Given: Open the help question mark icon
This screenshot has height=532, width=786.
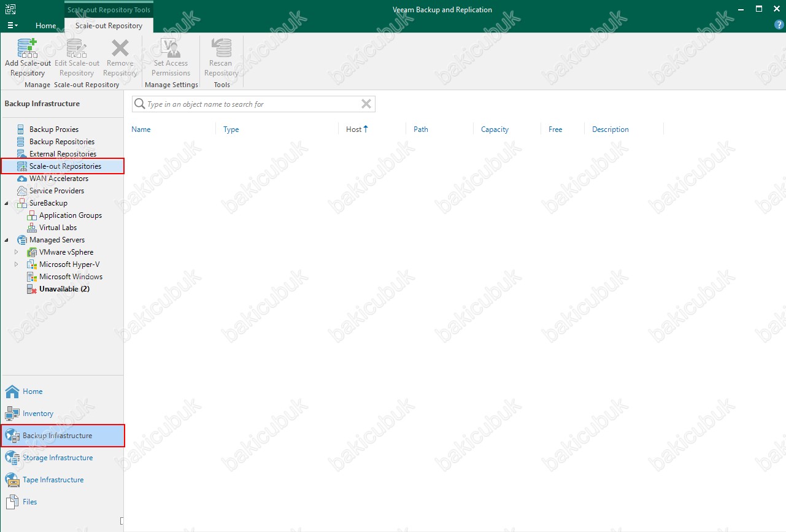Looking at the screenshot, I should point(779,25).
